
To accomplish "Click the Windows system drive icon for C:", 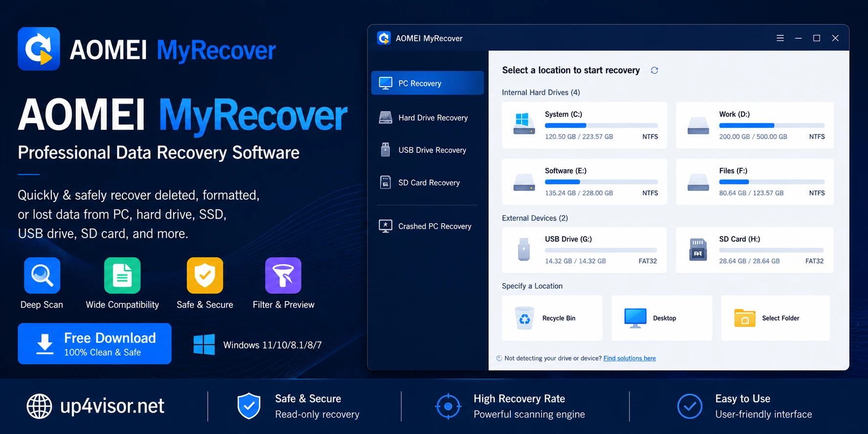I will coord(524,123).
